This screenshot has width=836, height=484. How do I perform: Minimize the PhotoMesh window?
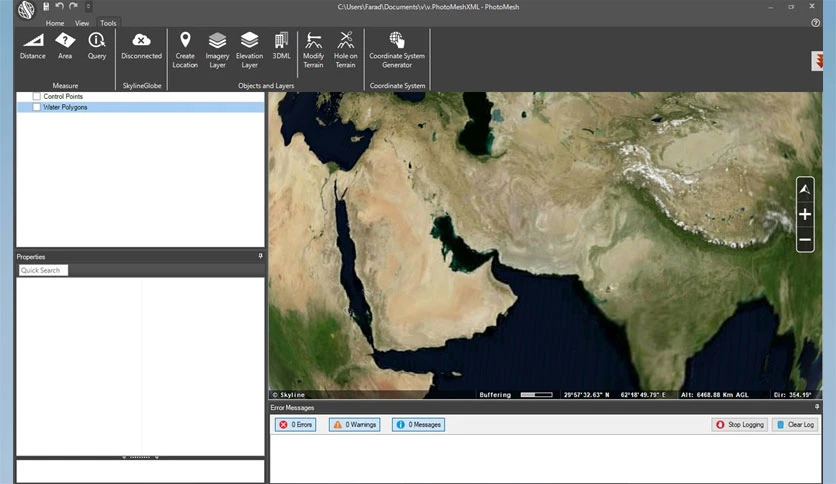click(770, 7)
